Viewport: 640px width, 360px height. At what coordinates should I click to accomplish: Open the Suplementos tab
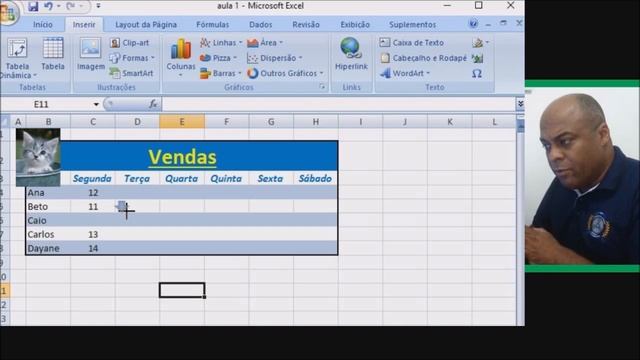(x=412, y=25)
